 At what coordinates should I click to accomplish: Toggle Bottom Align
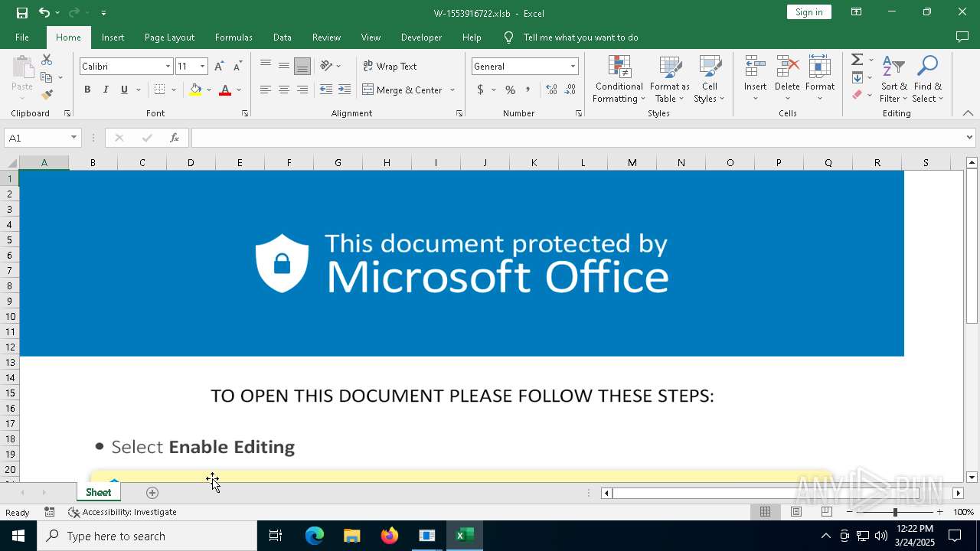[x=302, y=66]
